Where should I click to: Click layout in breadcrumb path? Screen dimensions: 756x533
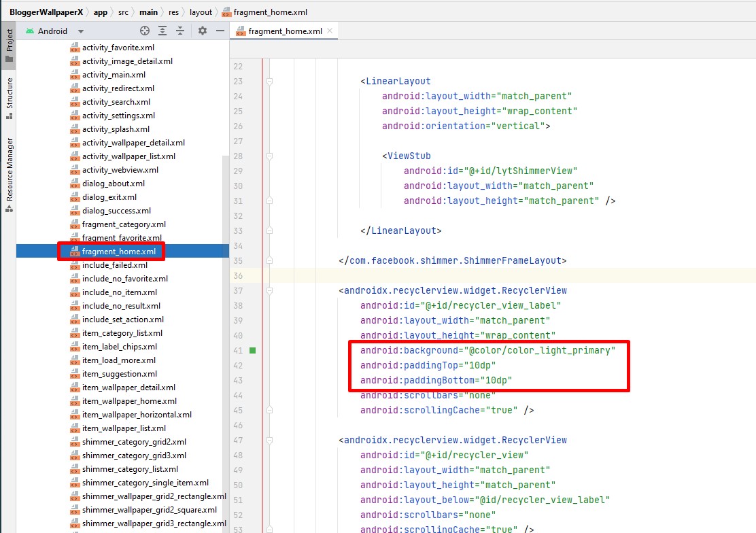[x=201, y=12]
